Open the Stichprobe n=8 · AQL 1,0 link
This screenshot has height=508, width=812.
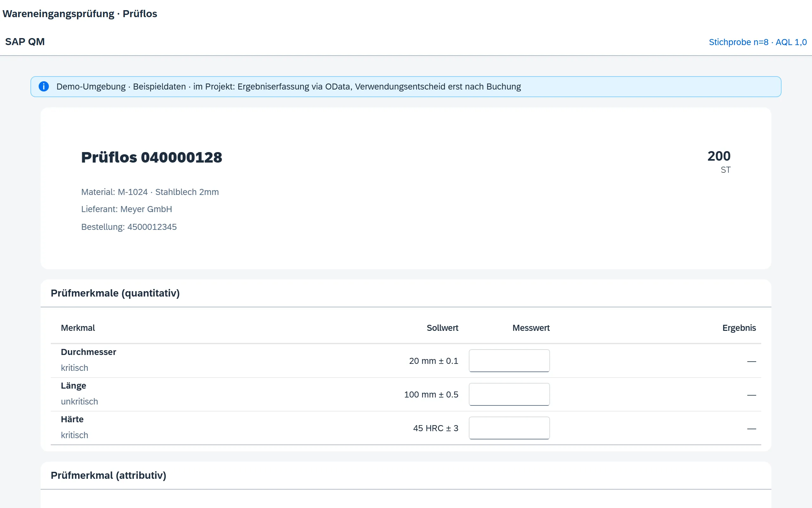(x=758, y=42)
